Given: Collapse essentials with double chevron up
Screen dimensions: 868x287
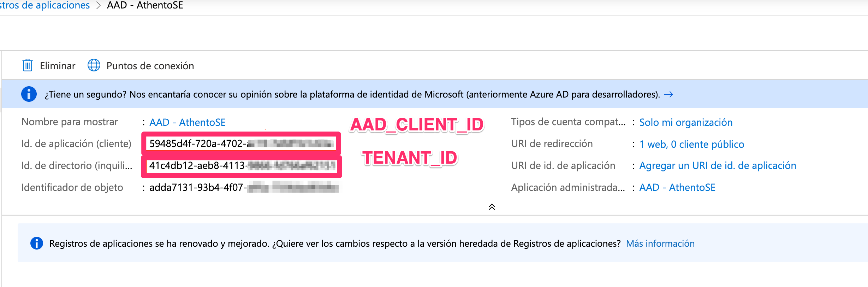Looking at the screenshot, I should [x=492, y=207].
